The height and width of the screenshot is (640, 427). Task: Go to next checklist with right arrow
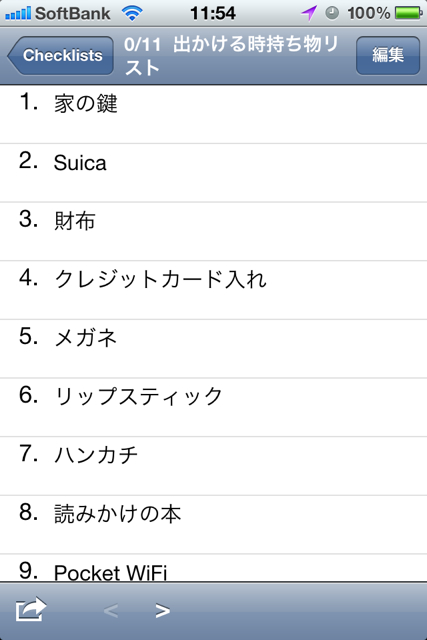162,610
